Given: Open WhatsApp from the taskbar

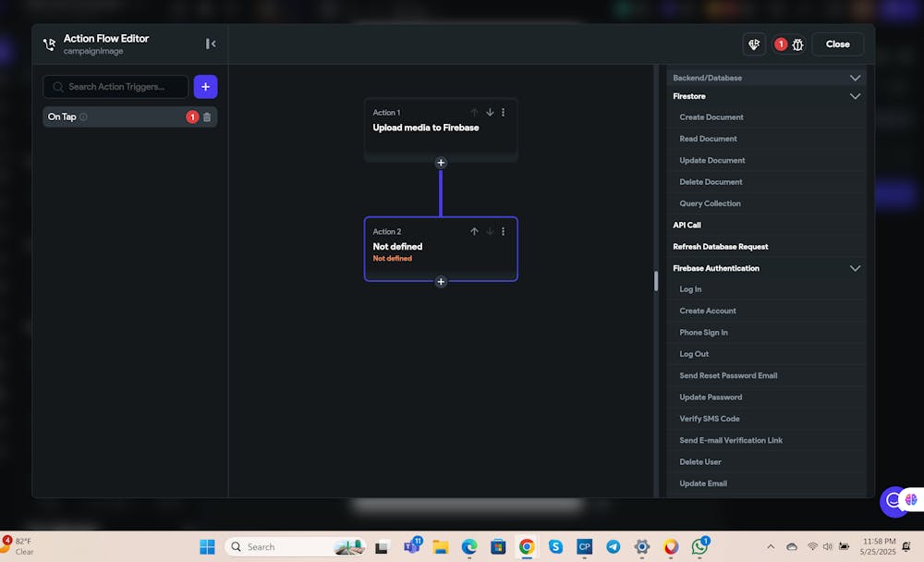Looking at the screenshot, I should [700, 546].
